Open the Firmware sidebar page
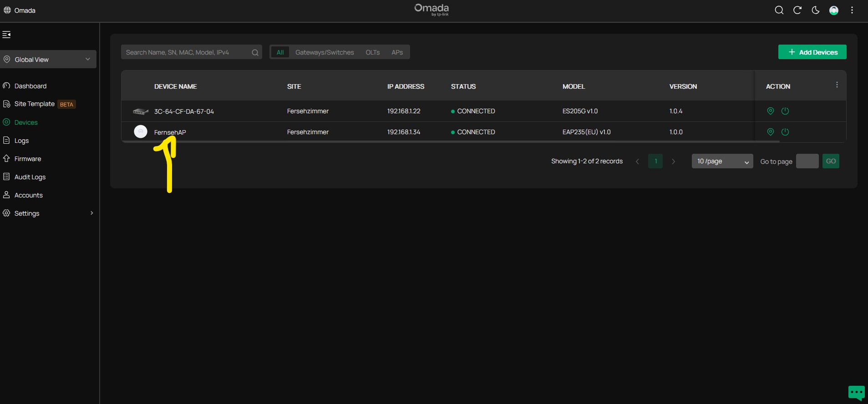The height and width of the screenshot is (404, 868). coord(27,159)
